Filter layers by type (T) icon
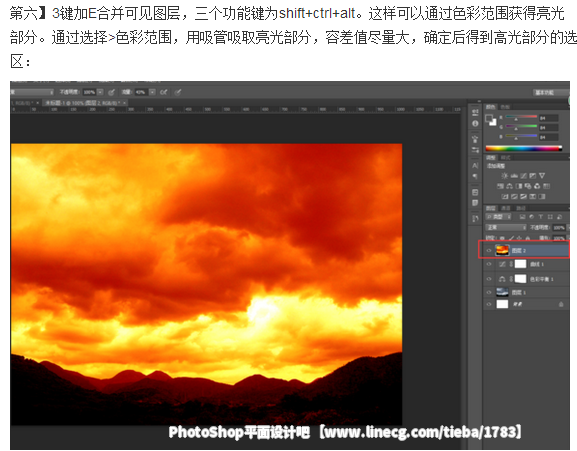This screenshot has height=451, width=577. click(x=541, y=217)
